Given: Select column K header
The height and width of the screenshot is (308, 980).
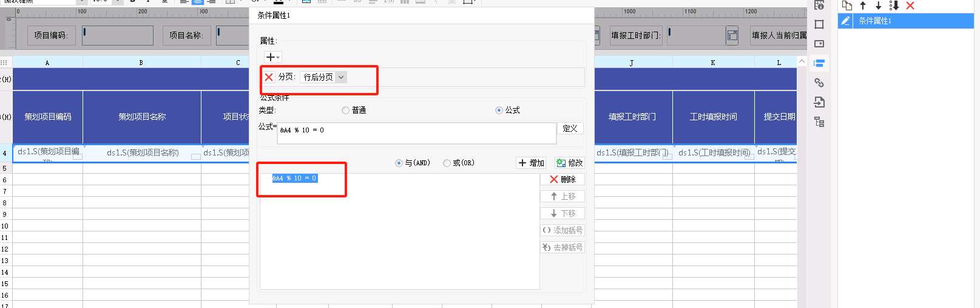Looking at the screenshot, I should pyautogui.click(x=713, y=62).
